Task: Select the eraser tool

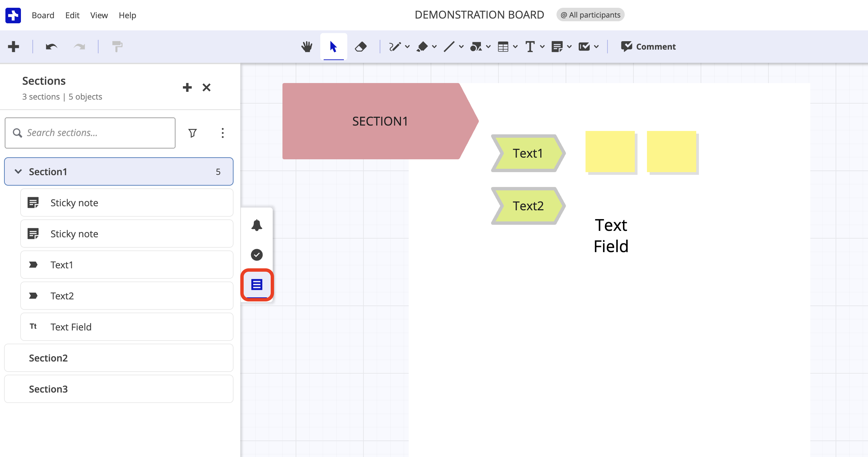Action: [360, 47]
